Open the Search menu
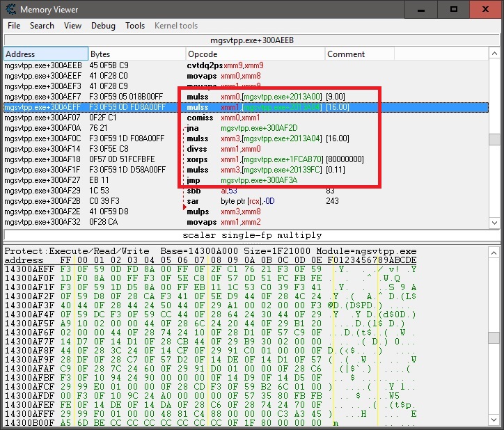The image size is (504, 430). 42,26
